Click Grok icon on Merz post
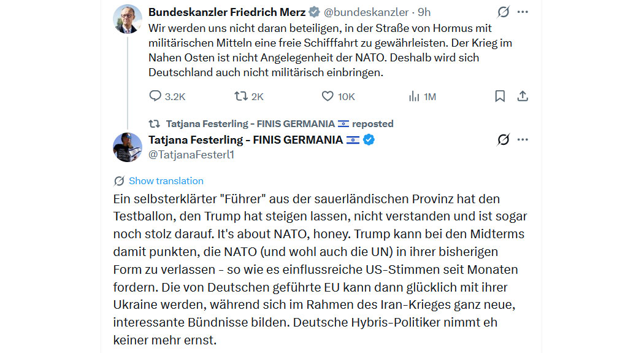 [503, 12]
